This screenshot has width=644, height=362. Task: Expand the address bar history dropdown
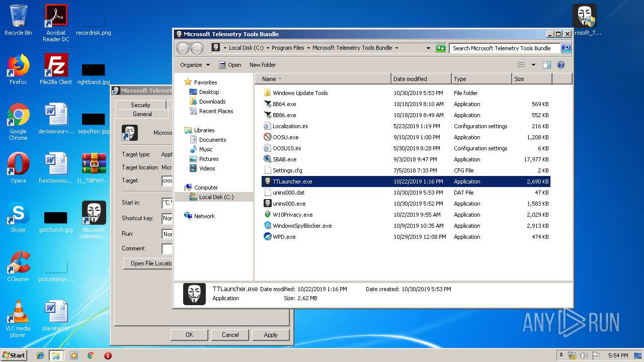428,48
